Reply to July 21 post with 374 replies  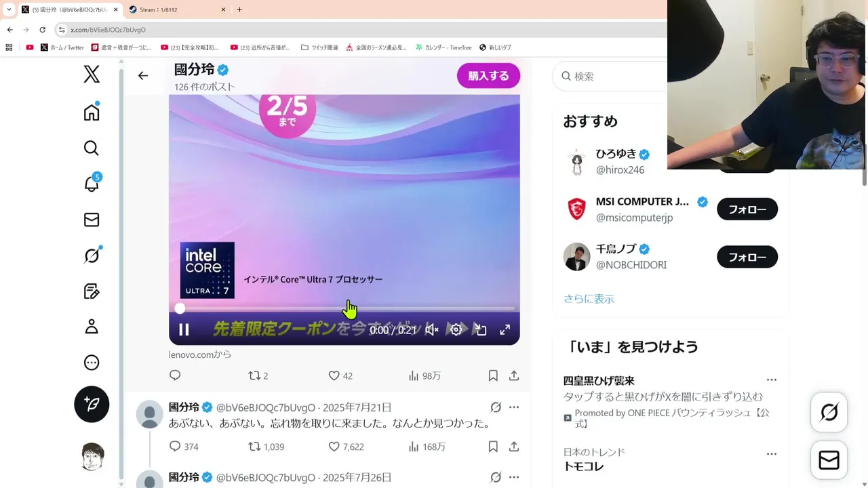(x=184, y=447)
